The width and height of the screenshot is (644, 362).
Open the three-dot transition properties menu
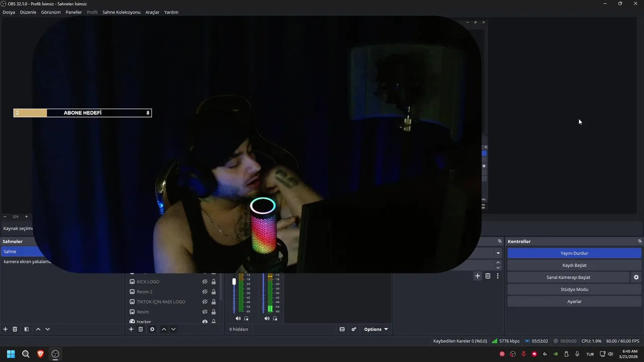click(x=498, y=276)
